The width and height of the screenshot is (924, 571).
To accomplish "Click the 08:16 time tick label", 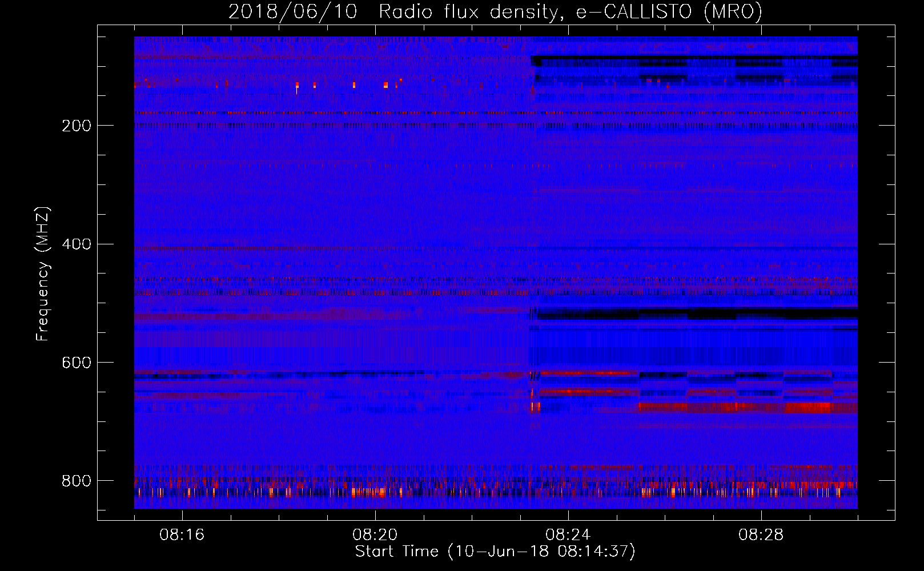I will (182, 535).
